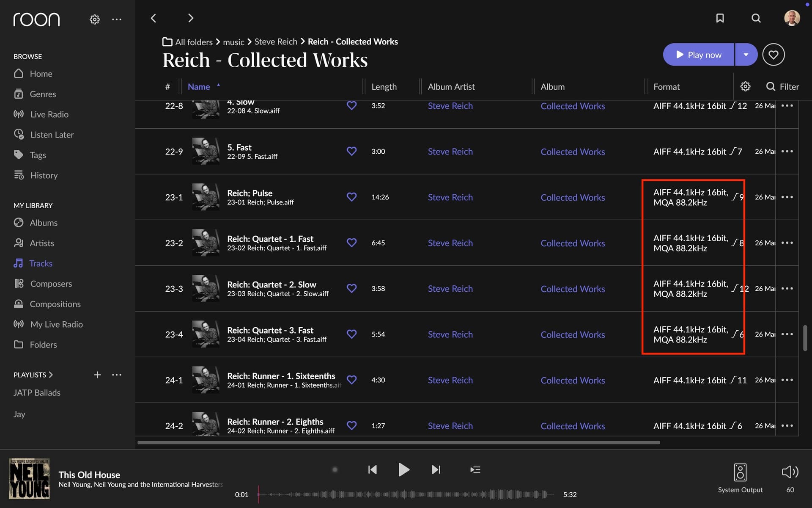812x508 pixels.
Task: Sort by the Length column header
Action: 384,86
